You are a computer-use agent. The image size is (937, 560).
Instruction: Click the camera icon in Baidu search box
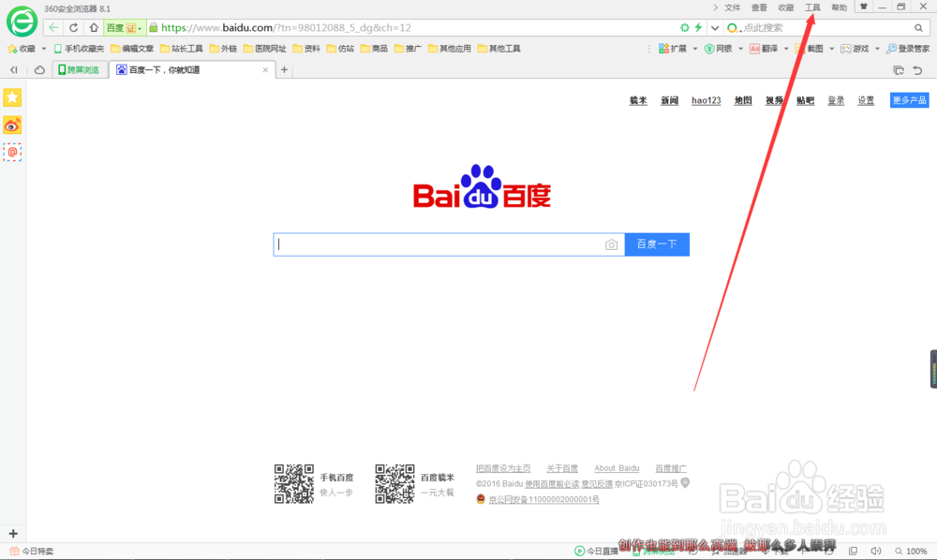(612, 243)
